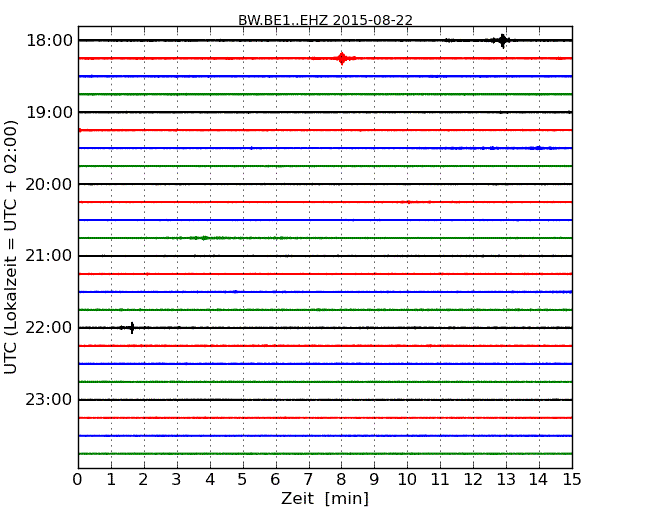The image size is (650, 520).
Task: Click the green disturbance near minute 4 below 20:00
Action: pos(204,238)
